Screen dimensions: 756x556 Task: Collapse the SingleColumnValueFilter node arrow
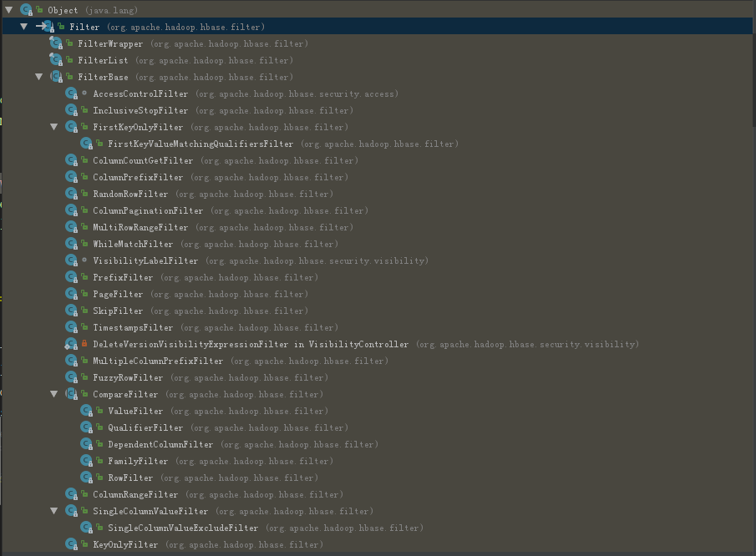coord(54,511)
